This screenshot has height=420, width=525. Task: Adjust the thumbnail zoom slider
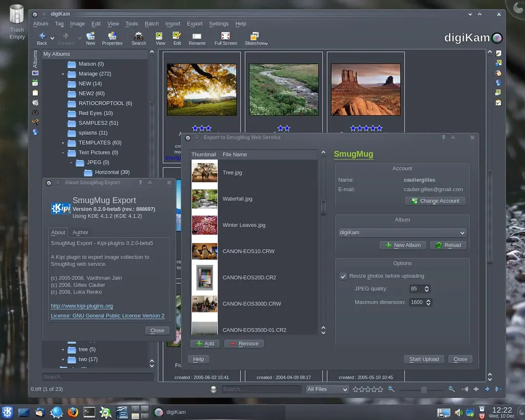coord(424,389)
